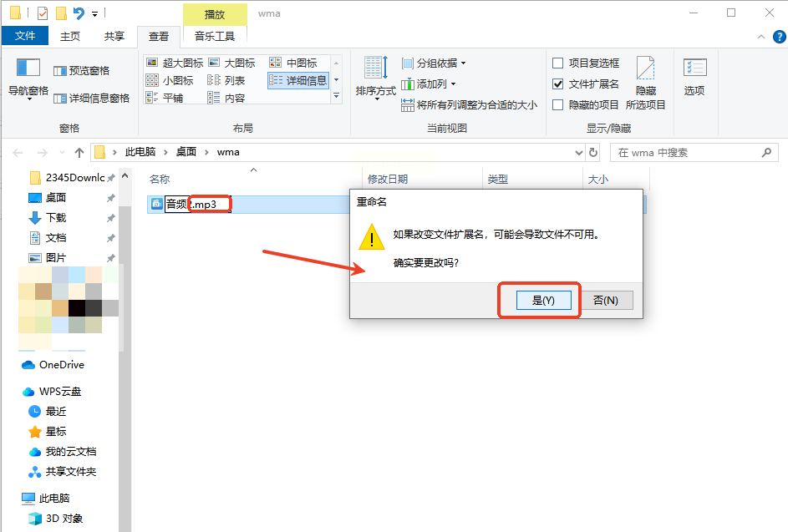Expand the address bar history dropdown
The image size is (788, 532).
[x=579, y=152]
